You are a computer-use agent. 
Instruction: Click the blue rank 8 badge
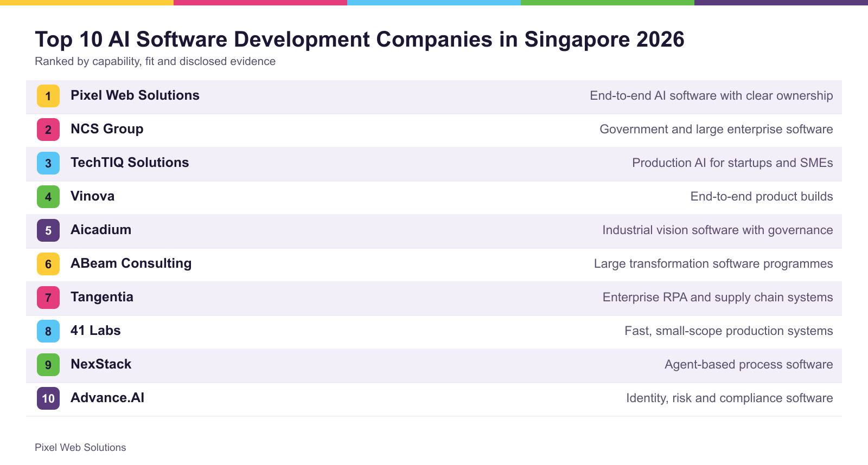[48, 331]
